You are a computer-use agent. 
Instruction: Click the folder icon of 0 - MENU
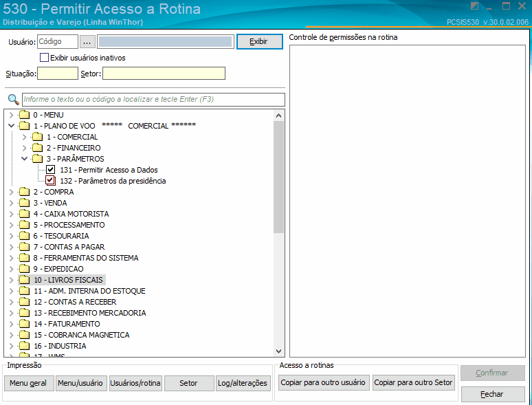tap(25, 115)
